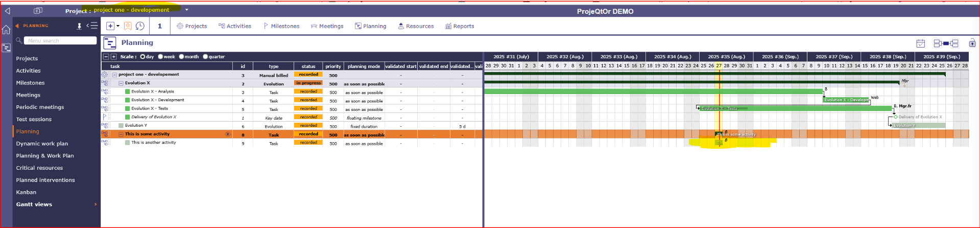Select the Evolution X - Development Gantt bar

846,100
